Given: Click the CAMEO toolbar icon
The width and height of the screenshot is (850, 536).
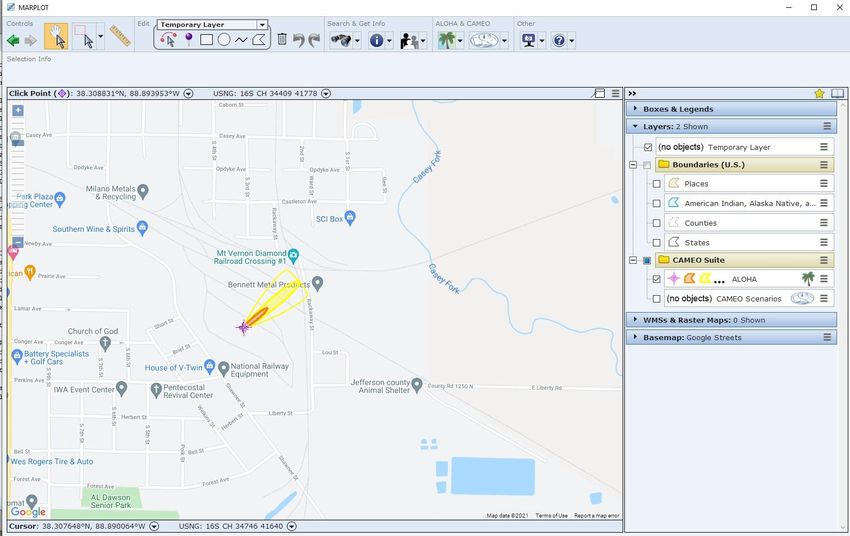Looking at the screenshot, I should [484, 40].
